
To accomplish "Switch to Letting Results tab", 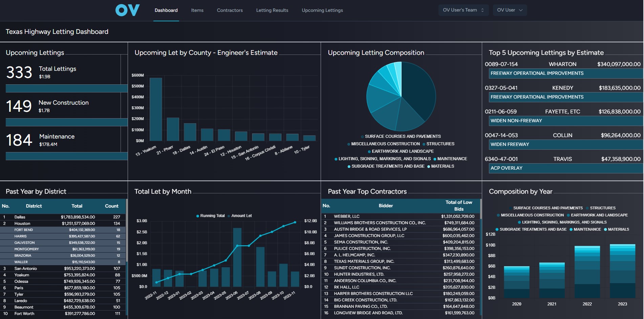I will [272, 10].
